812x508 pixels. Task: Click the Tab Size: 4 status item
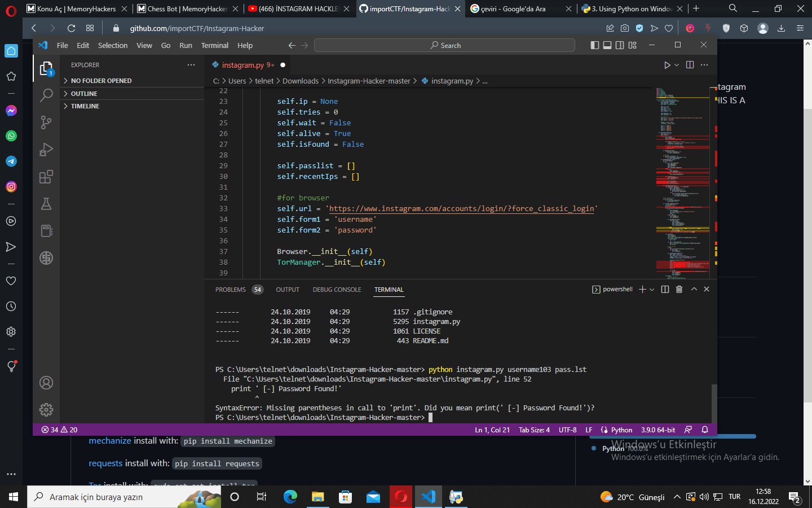coord(534,430)
